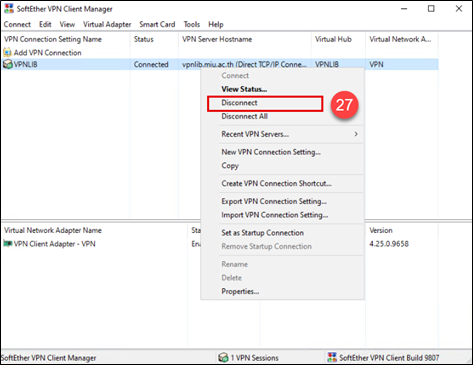473x365 pixels.
Task: Expand Recent VPN Servers submenu arrow
Action: click(x=356, y=134)
